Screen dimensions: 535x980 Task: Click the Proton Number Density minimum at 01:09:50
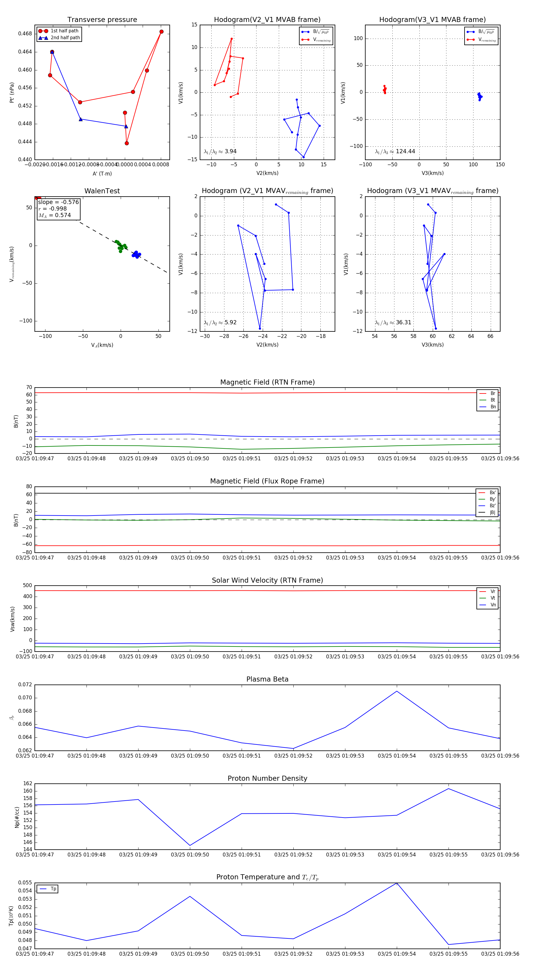click(x=190, y=845)
